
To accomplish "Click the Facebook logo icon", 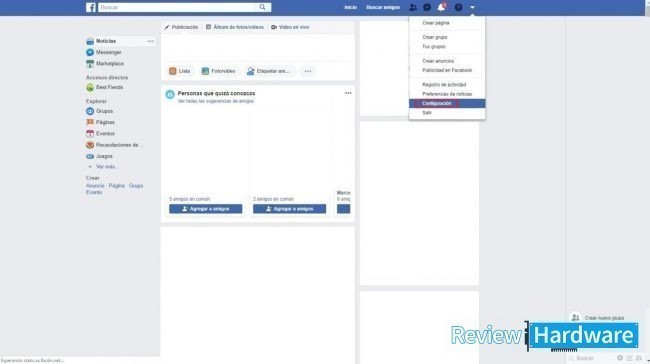I will point(91,7).
